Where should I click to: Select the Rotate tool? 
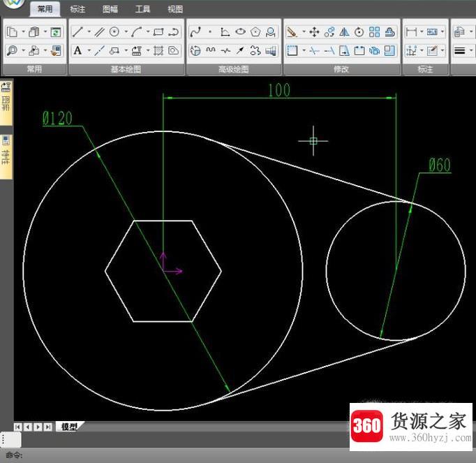tap(359, 31)
